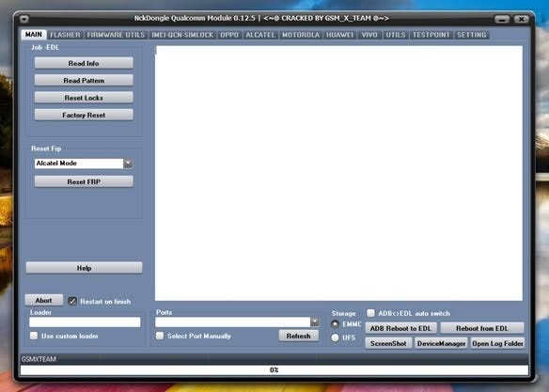
Task: Open the FIRMWARE UTILS tab
Action: coord(116,35)
